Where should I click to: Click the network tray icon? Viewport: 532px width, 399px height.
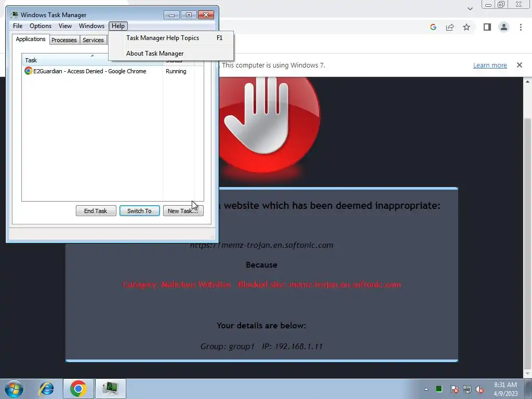click(x=467, y=389)
